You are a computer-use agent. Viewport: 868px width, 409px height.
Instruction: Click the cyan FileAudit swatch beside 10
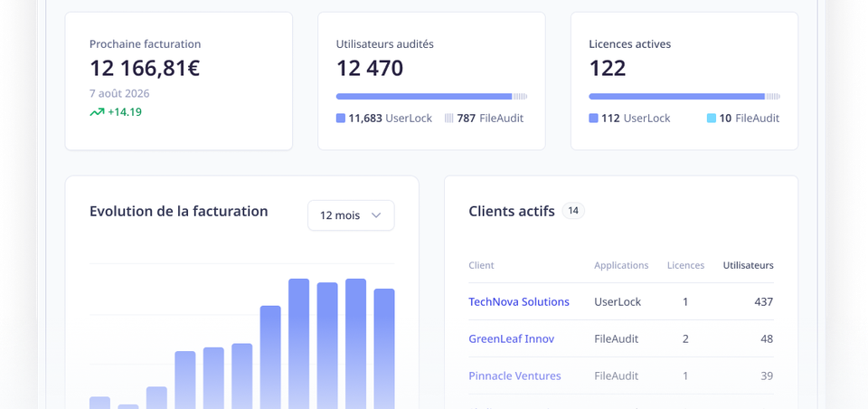(712, 118)
